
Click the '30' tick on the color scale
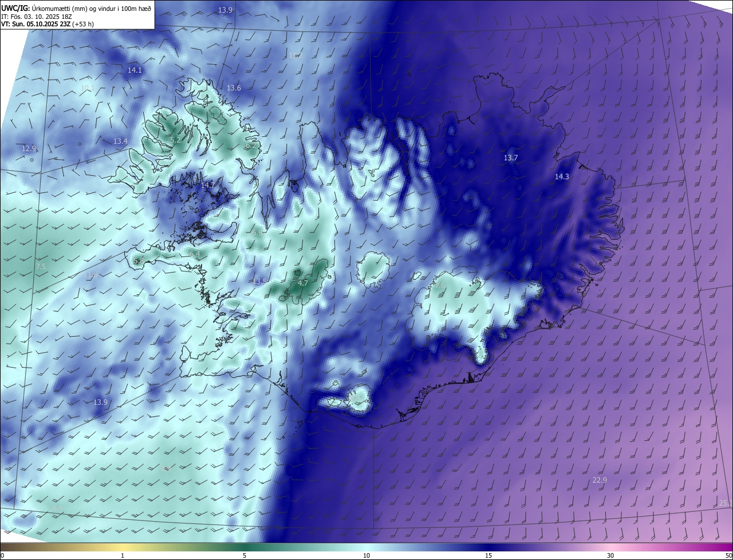point(610,555)
